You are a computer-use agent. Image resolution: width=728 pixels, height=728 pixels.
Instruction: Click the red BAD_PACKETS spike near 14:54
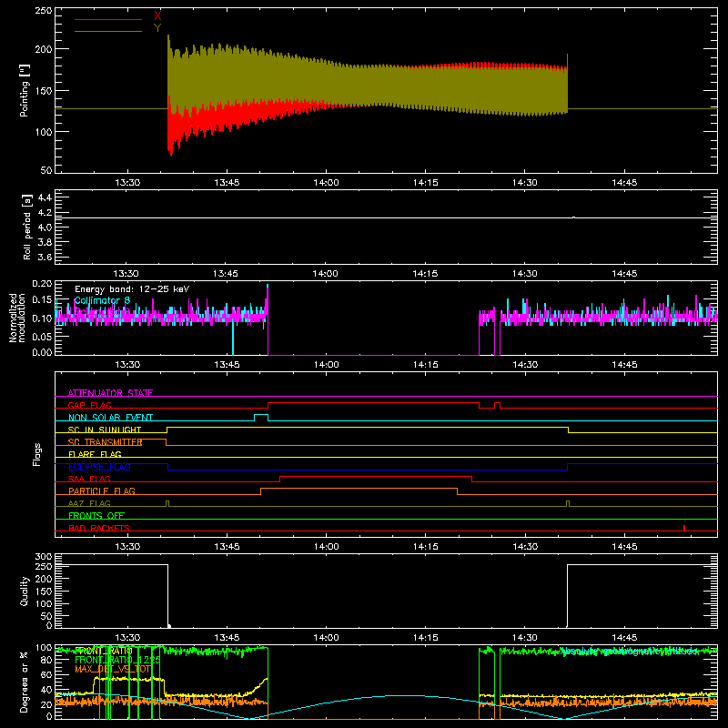[x=684, y=528]
